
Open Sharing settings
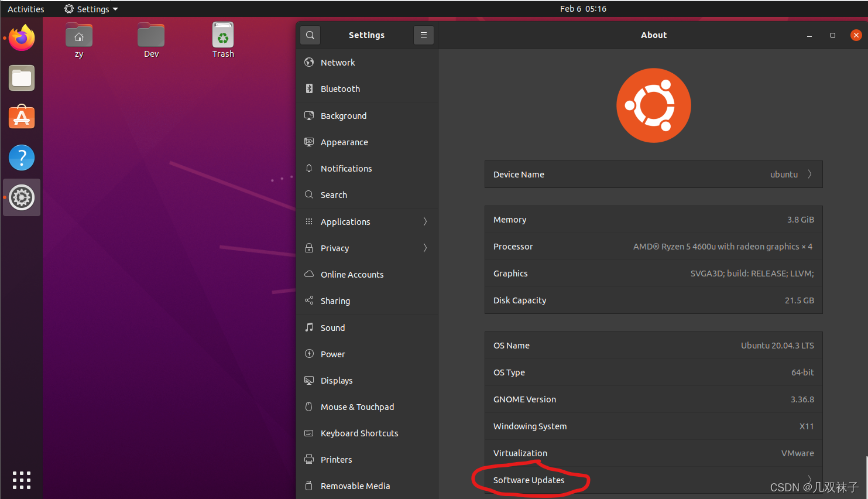[x=367, y=300]
